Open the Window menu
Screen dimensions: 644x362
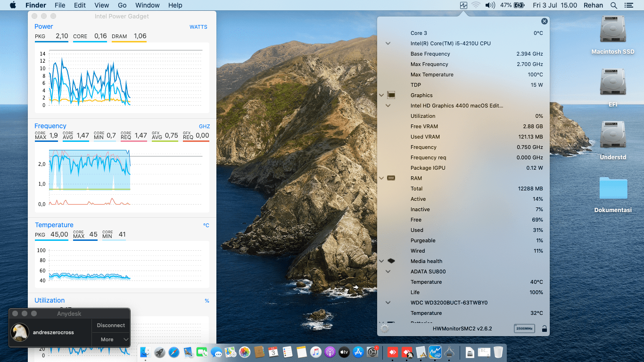pyautogui.click(x=147, y=5)
